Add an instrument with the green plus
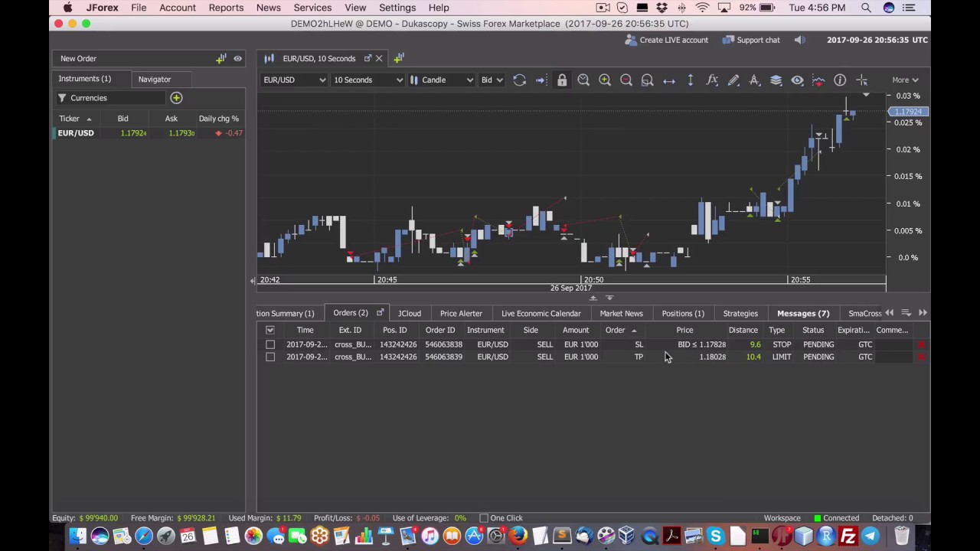This screenshot has width=980, height=551. 176,98
